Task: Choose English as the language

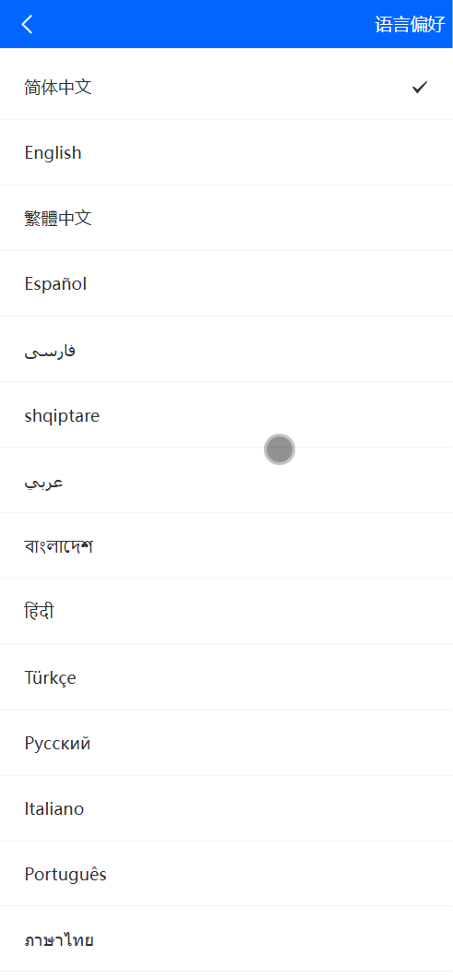Action: [x=226, y=152]
